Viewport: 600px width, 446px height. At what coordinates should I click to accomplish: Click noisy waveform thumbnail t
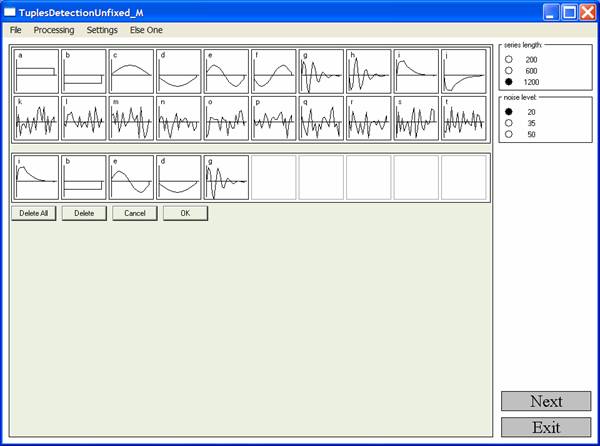463,118
